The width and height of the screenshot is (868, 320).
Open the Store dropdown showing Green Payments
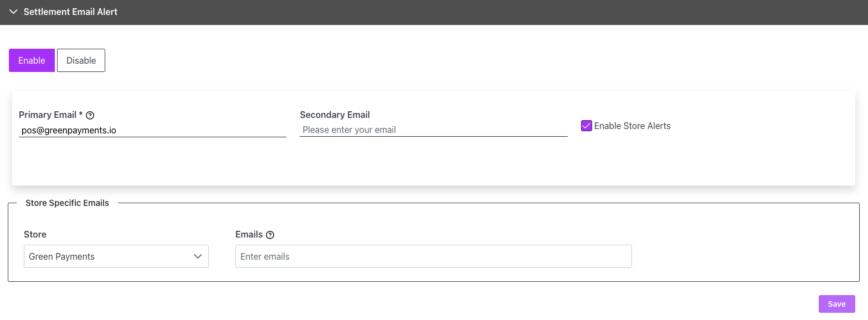111,256
